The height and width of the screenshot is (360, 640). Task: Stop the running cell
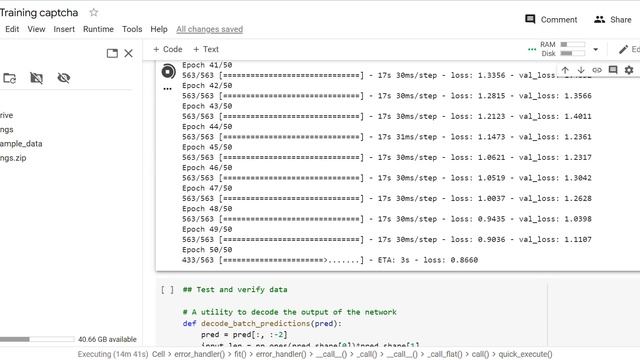(168, 71)
